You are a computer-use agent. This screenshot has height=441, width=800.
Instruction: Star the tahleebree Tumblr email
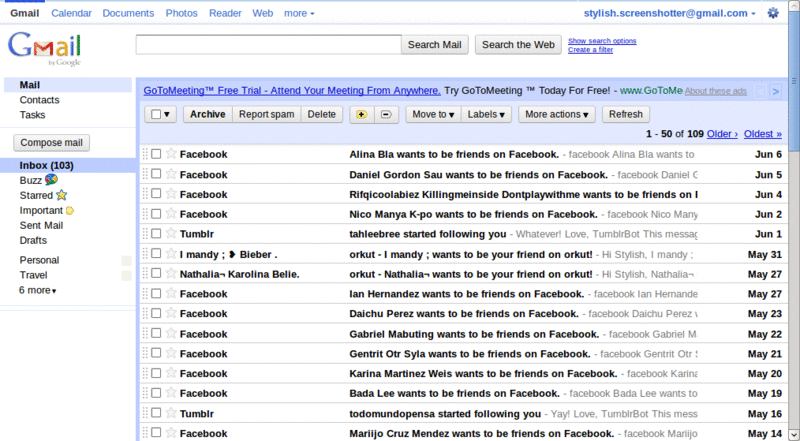pos(171,233)
